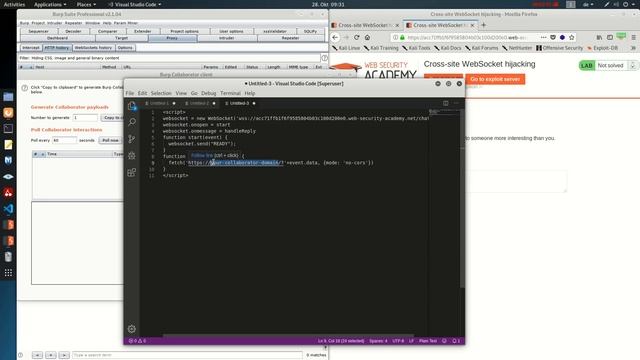Click the split editor icon in VS Code
640x360 pixels.
tap(446, 103)
